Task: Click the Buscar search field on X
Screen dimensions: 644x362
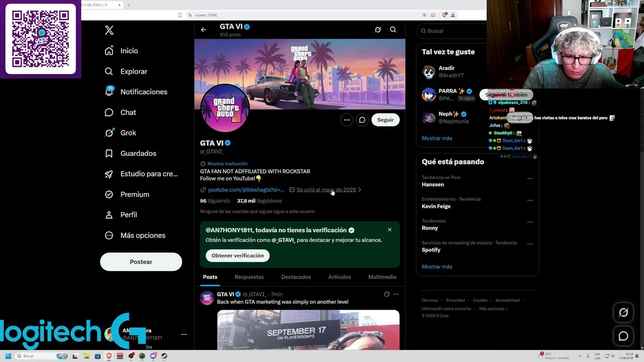Action: point(452,31)
